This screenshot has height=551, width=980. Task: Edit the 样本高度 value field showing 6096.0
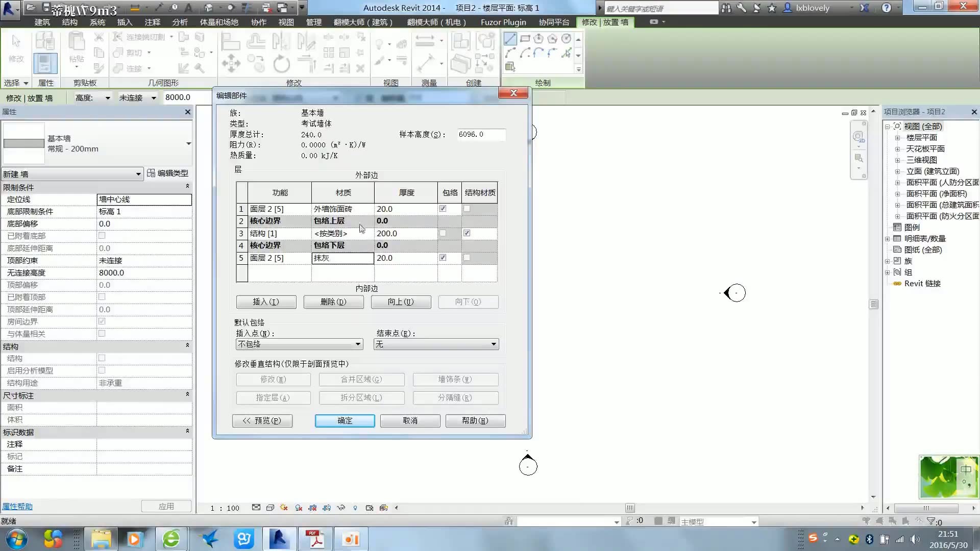[480, 134]
